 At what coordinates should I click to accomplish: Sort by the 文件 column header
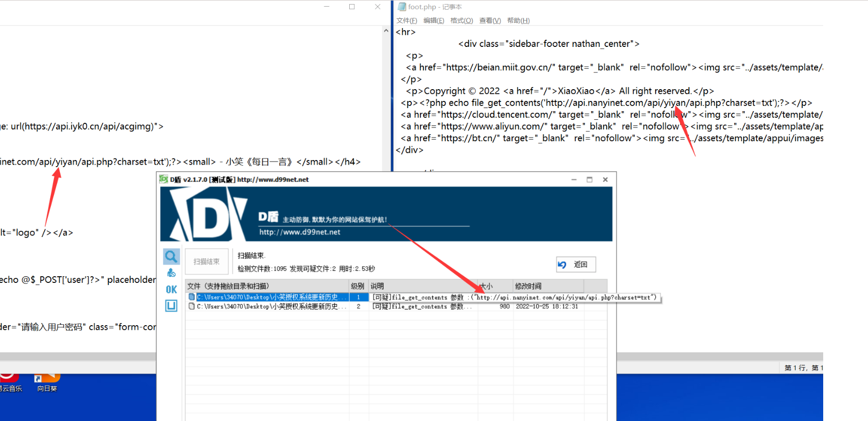point(267,286)
